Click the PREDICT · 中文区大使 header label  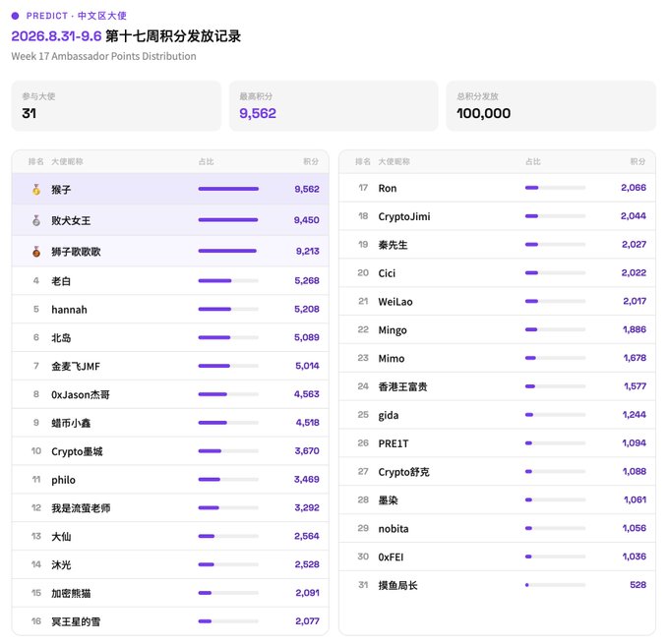(x=77, y=16)
